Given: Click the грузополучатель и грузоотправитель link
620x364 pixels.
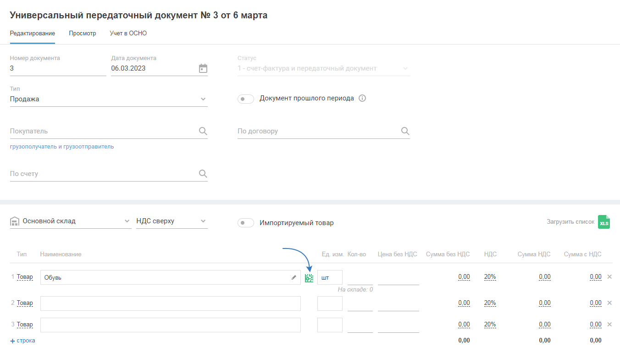Looking at the screenshot, I should point(62,147).
